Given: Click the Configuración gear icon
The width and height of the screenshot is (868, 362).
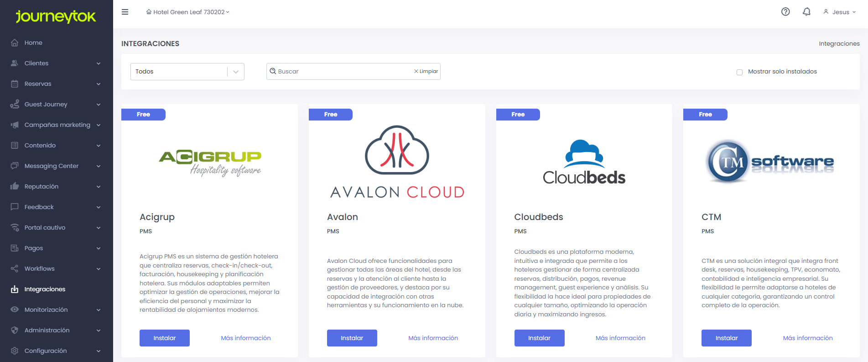Looking at the screenshot, I should click(15, 351).
